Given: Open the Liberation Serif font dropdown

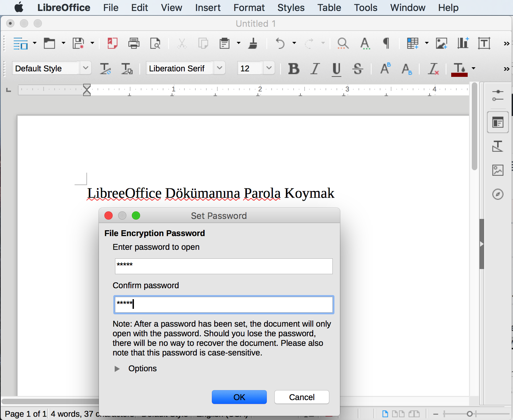Looking at the screenshot, I should 220,68.
